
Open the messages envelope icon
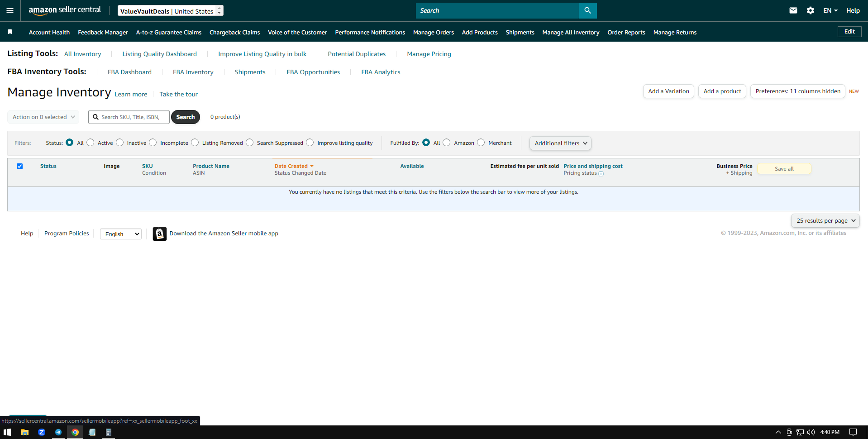793,10
